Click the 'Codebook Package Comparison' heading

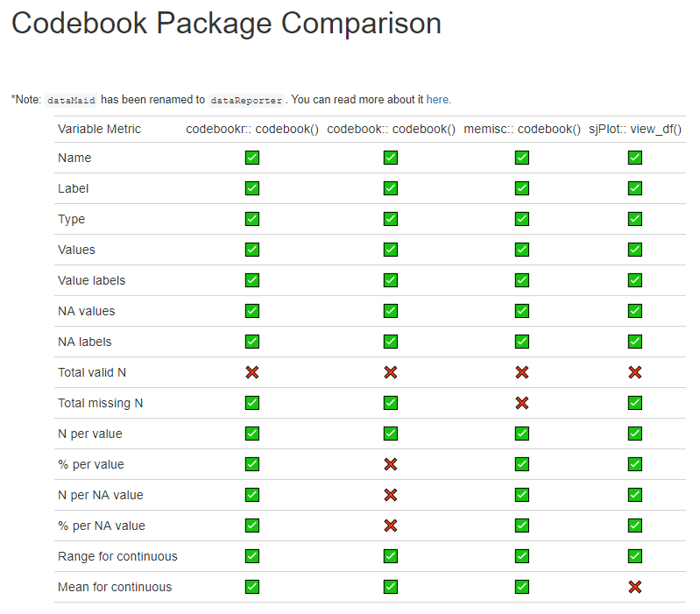(226, 24)
